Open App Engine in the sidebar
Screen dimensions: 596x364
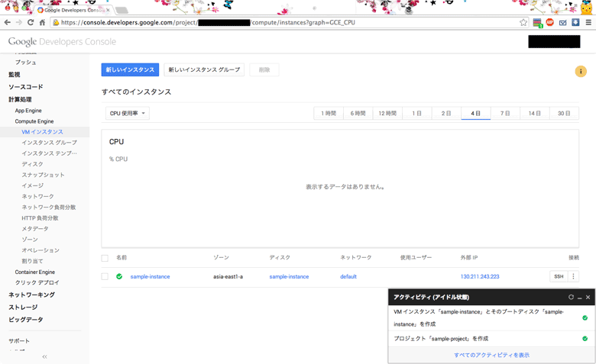click(x=28, y=111)
